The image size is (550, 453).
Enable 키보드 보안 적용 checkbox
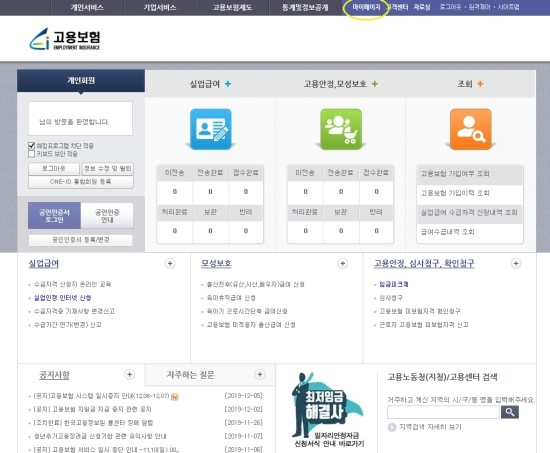pos(32,154)
